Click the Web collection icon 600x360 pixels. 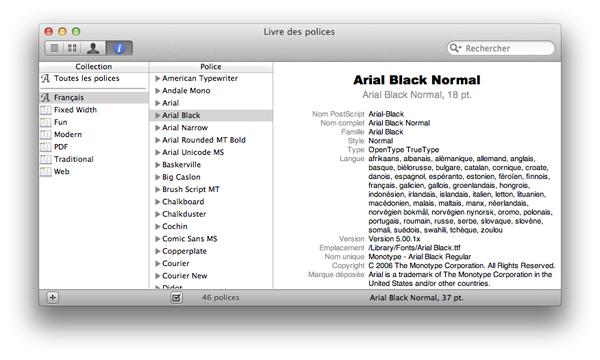[x=46, y=171]
